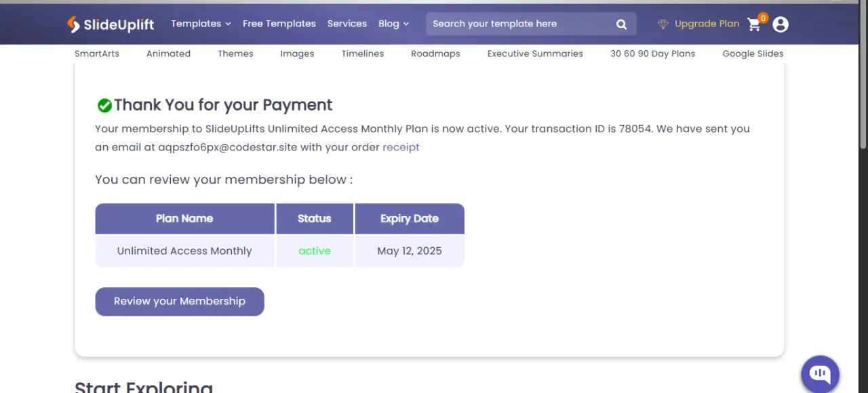Go to the Services page
This screenshot has width=868, height=393.
coord(347,24)
